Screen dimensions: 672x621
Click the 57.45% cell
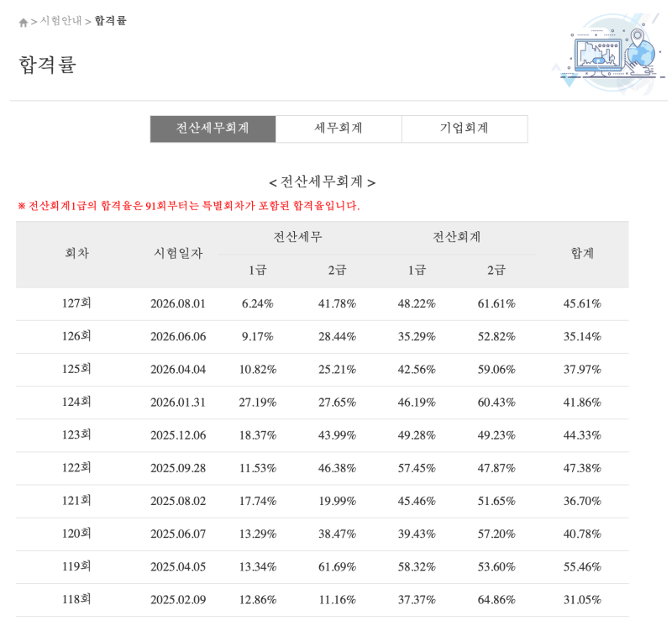click(417, 468)
